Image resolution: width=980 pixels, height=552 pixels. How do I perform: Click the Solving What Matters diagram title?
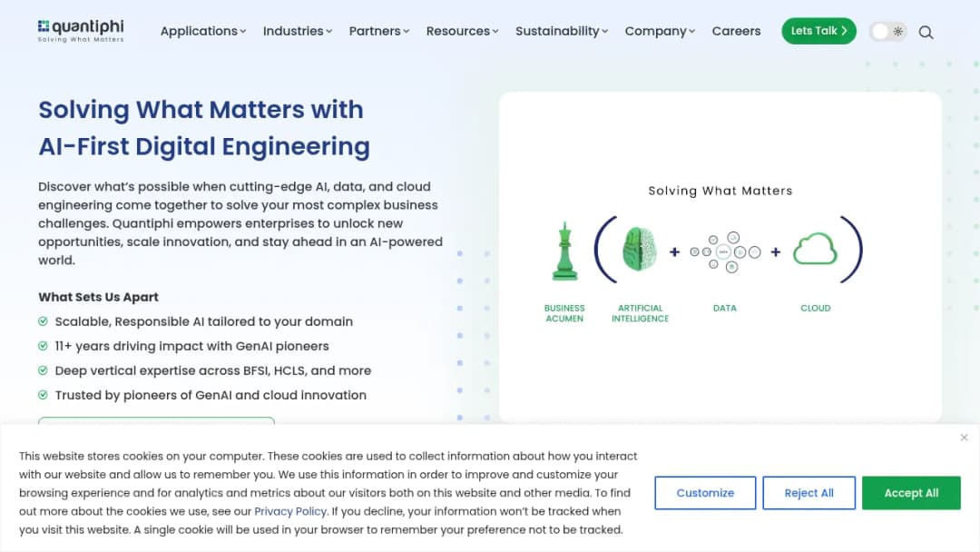tap(720, 191)
